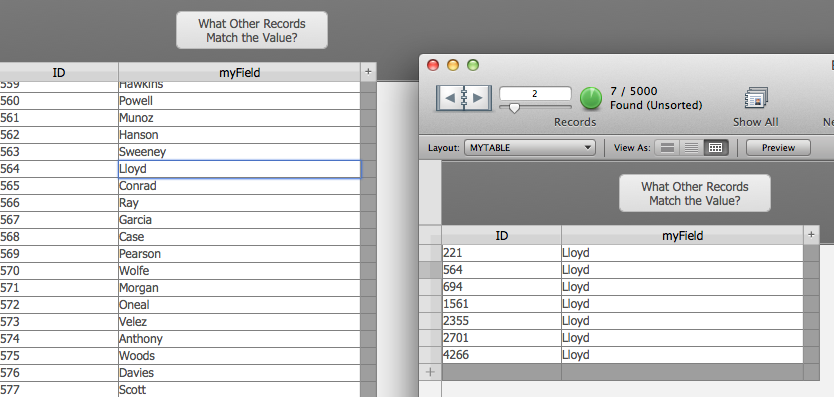The image size is (834, 397).
Task: Click Sweeney in back window
Action: 239,152
